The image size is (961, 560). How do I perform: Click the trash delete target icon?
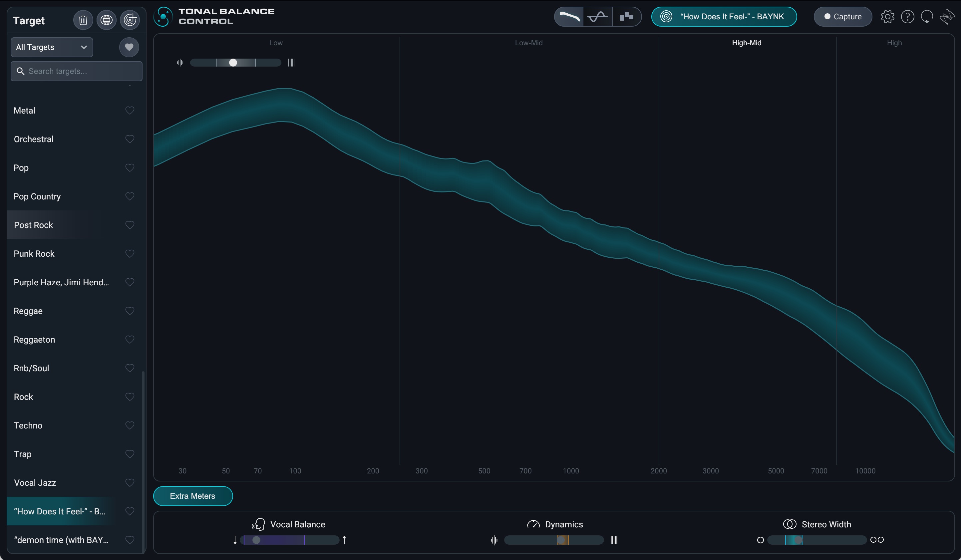tap(83, 20)
